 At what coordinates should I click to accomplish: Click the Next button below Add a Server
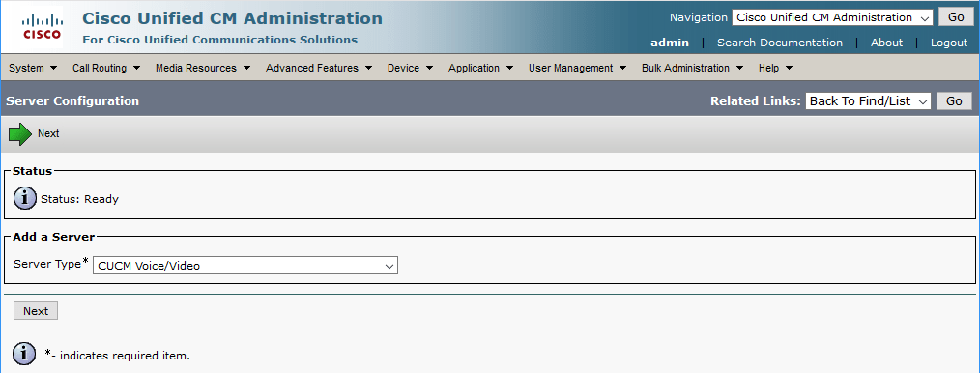click(36, 311)
